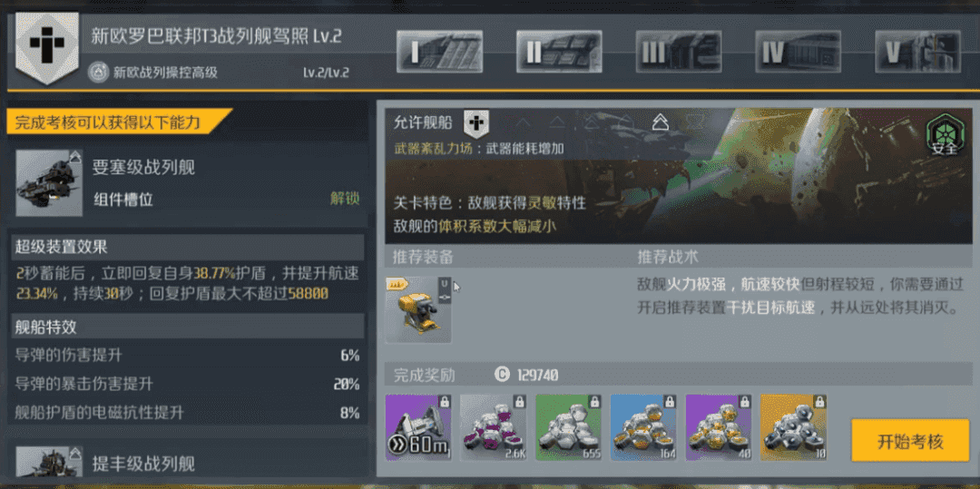980x489 pixels.
Task: Click the allowed ship cross shield icon
Action: [x=476, y=123]
